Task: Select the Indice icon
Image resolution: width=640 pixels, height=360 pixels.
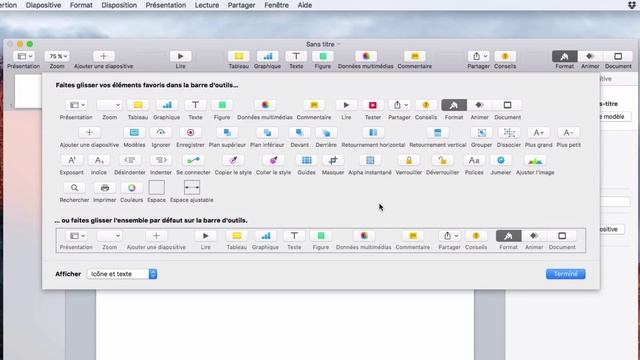Action: (99, 160)
